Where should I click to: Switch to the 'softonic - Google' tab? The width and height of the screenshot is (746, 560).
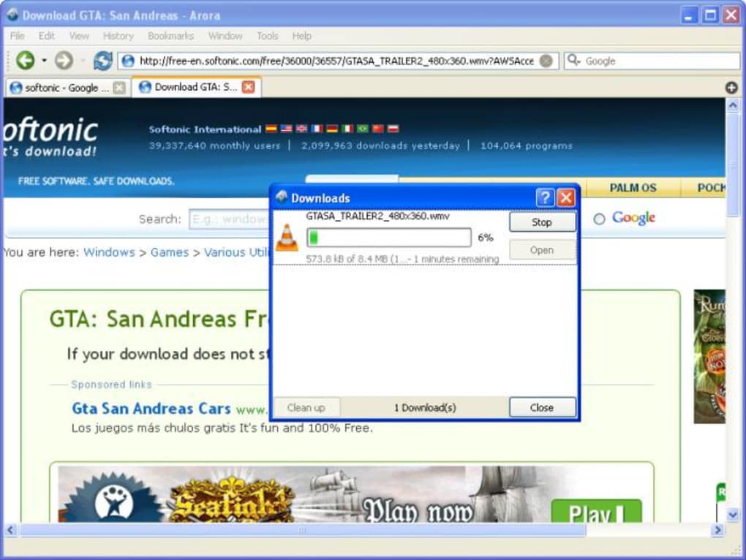pos(61,88)
